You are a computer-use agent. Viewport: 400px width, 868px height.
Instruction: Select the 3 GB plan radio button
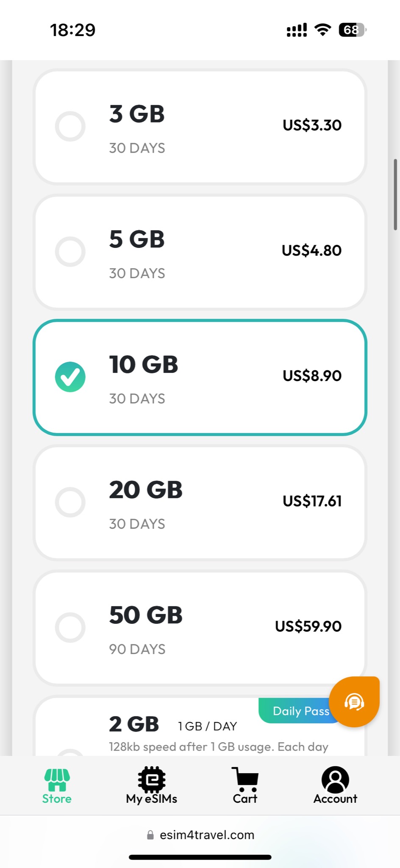70,126
